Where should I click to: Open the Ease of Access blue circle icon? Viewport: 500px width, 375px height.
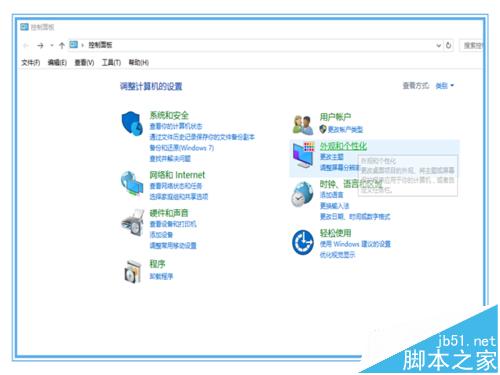(x=303, y=242)
